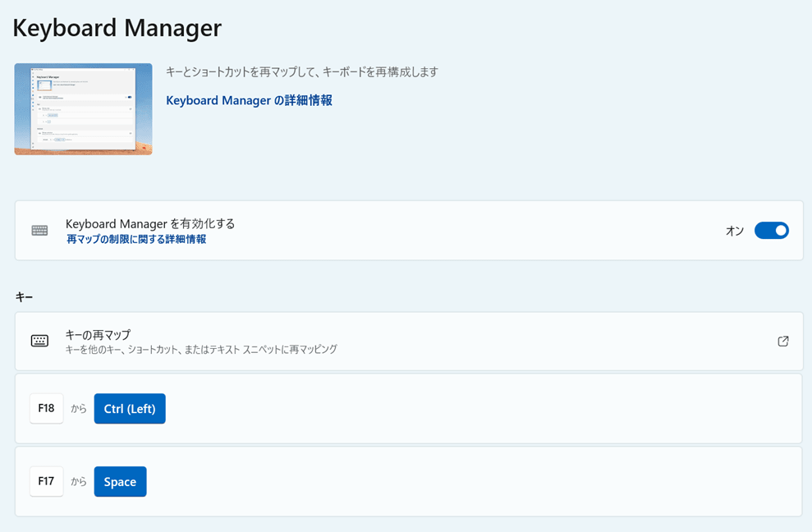The image size is (812, 532).
Task: Click the キー section heading
Action: (24, 297)
